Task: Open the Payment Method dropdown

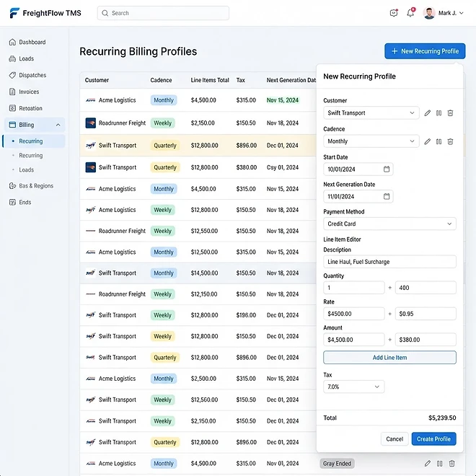Action: click(389, 224)
